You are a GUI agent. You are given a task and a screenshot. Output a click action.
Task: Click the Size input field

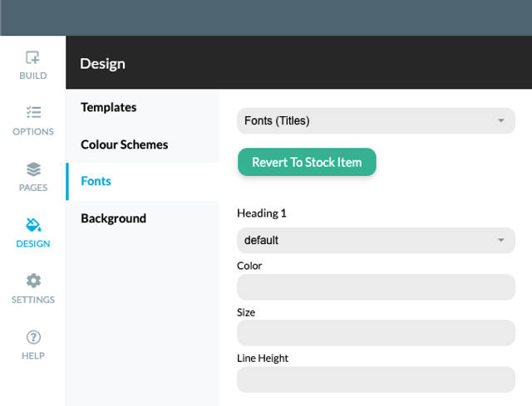click(x=376, y=333)
